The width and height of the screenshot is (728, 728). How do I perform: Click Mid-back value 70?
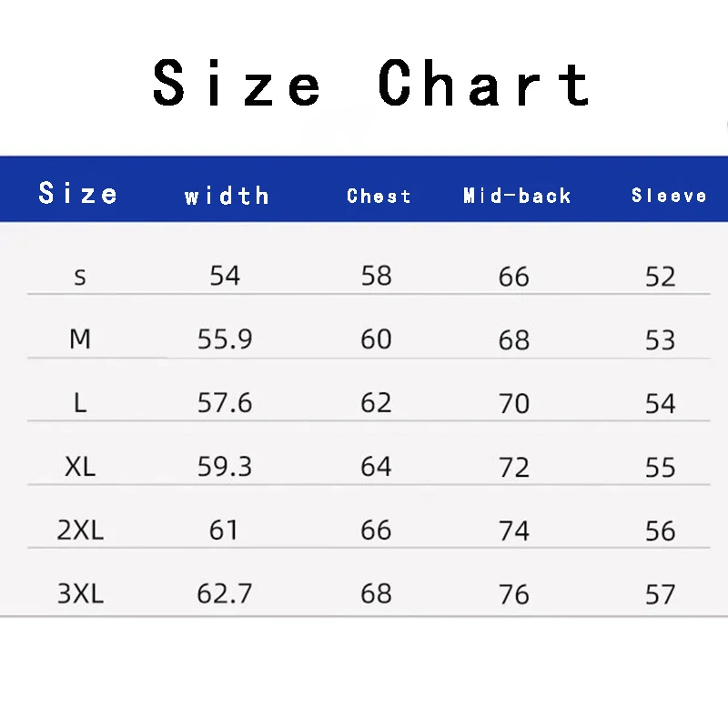pos(514,403)
